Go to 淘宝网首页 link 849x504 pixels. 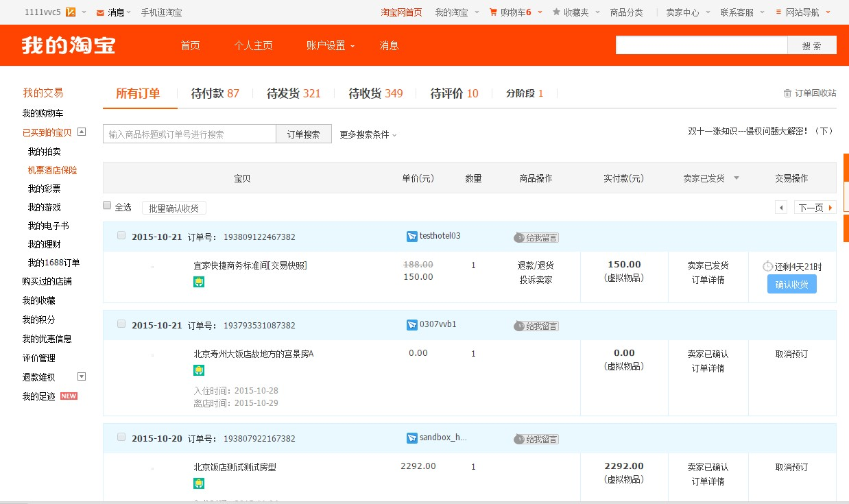click(401, 12)
